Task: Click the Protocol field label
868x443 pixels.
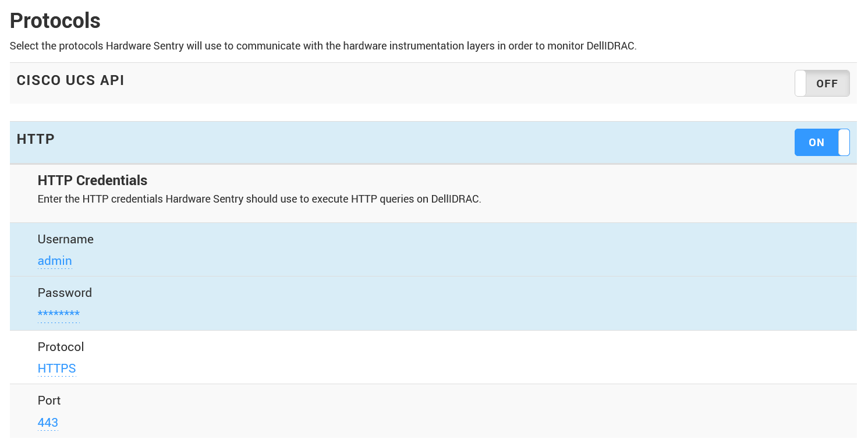Action: pyautogui.click(x=61, y=346)
